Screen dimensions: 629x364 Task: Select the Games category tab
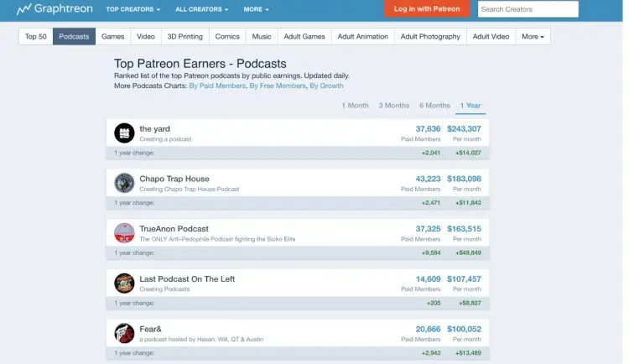click(x=112, y=37)
